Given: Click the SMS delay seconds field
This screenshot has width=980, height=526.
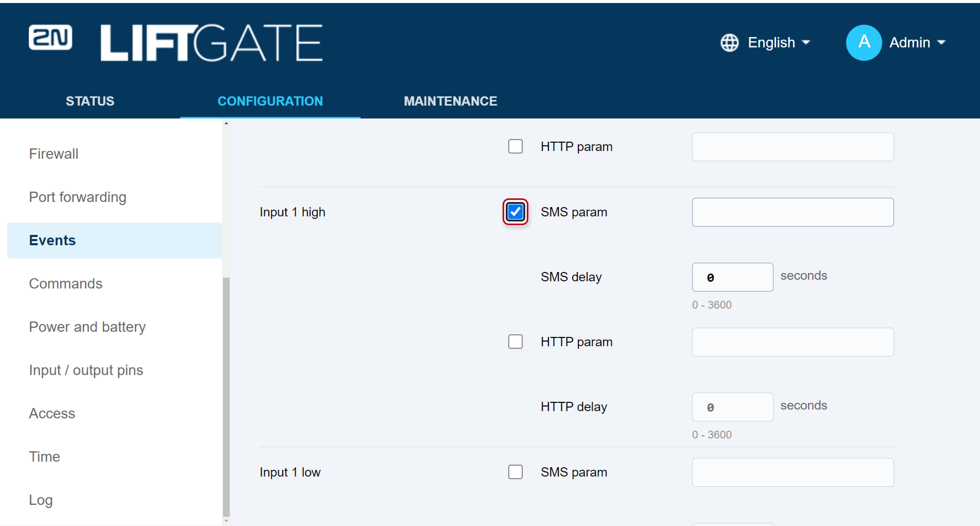Looking at the screenshot, I should [x=732, y=277].
